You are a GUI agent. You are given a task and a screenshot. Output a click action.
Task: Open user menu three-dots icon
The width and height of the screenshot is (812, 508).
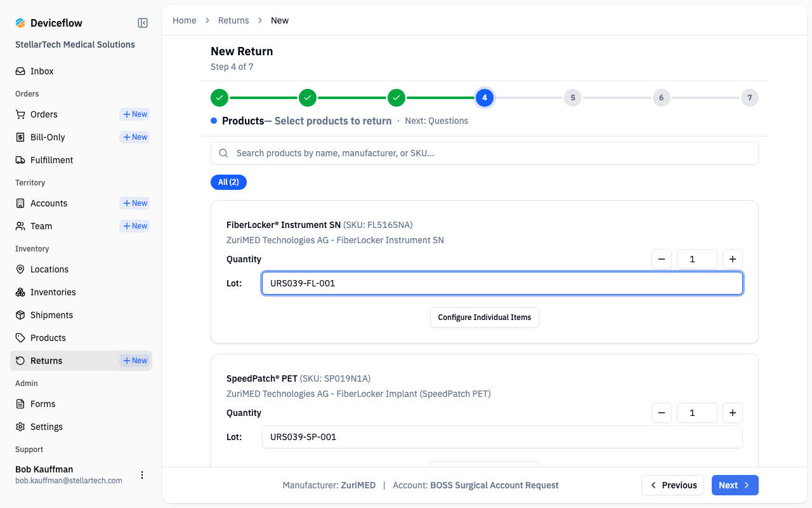142,475
